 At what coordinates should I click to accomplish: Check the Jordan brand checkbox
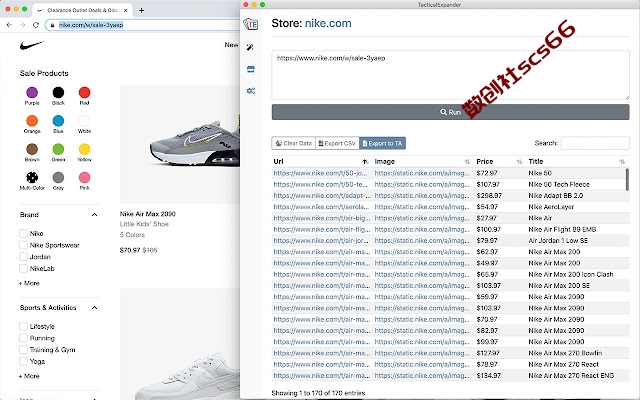(23, 257)
